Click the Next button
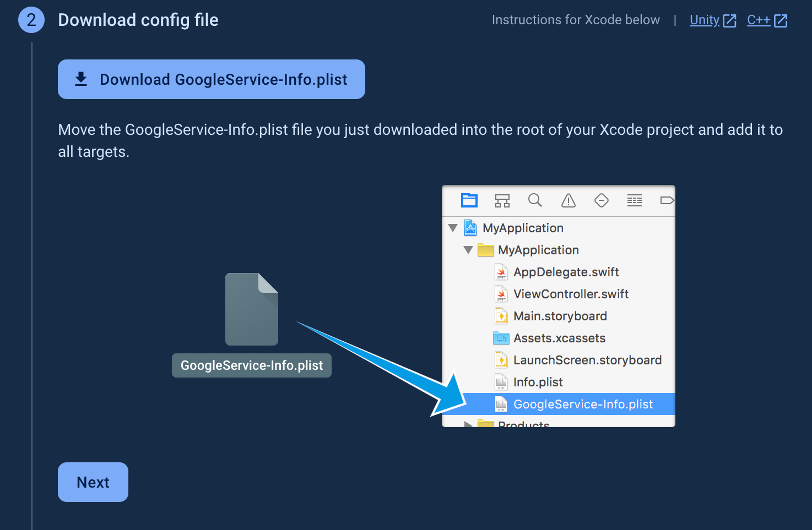The width and height of the screenshot is (812, 530). point(93,482)
